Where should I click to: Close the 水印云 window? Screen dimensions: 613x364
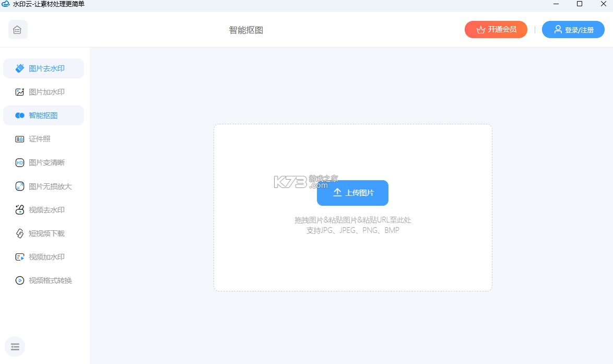click(x=603, y=4)
